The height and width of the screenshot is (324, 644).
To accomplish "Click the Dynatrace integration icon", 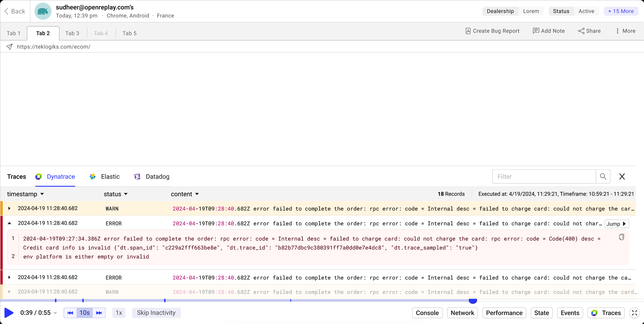I will click(39, 177).
